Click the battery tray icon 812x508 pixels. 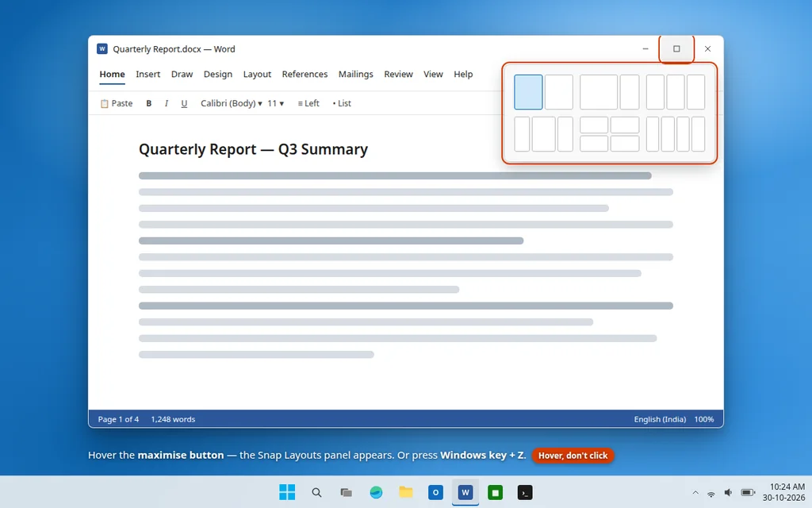748,492
